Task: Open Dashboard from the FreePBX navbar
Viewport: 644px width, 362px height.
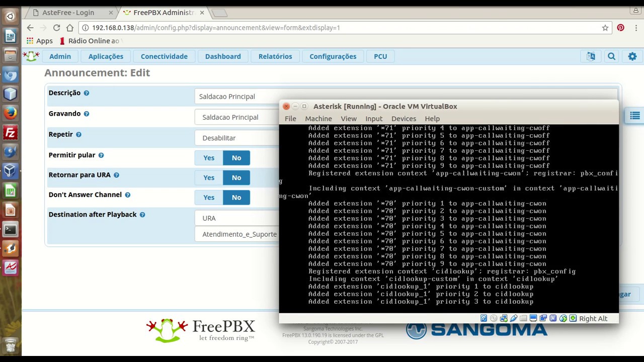Action: (x=223, y=56)
